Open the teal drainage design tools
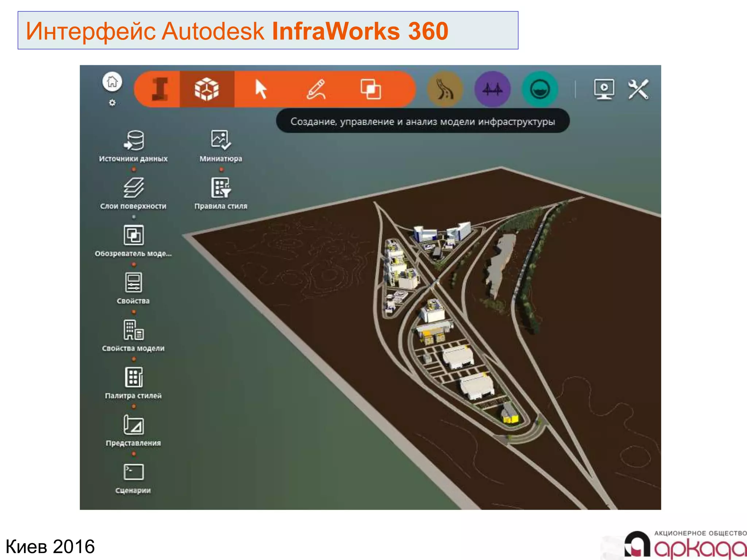Screen dimensions: 747x560 click(x=540, y=89)
